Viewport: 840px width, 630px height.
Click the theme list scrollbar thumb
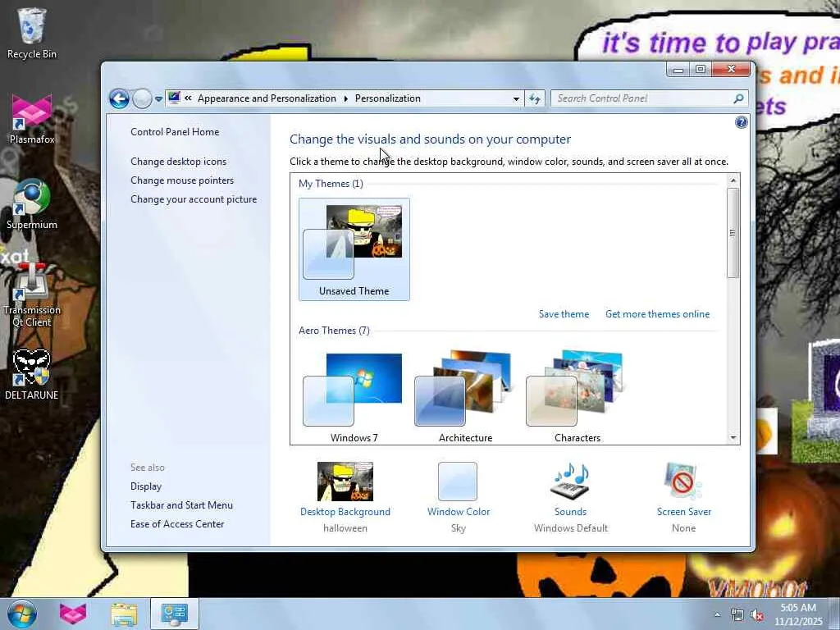[733, 232]
